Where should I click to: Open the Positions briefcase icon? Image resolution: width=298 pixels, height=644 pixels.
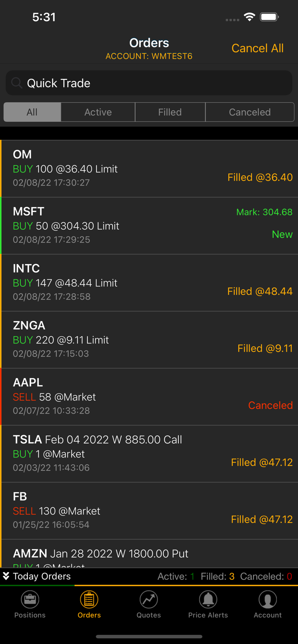coord(30,599)
